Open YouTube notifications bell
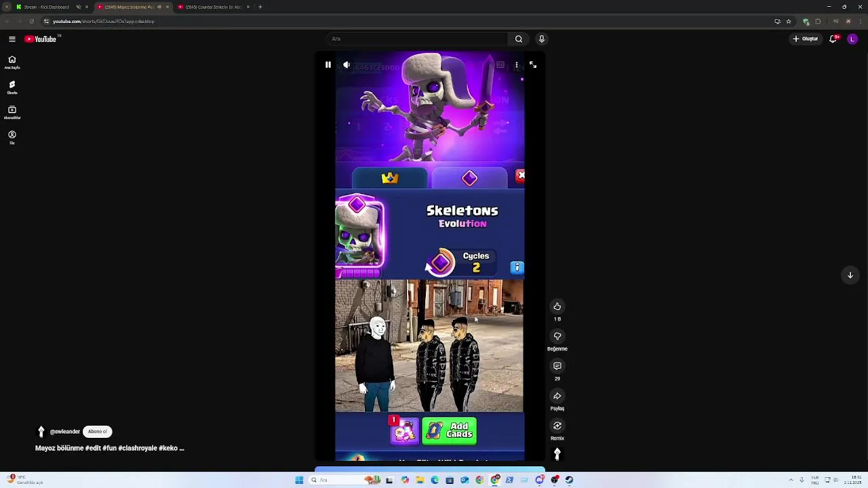The image size is (868, 488). 833,39
